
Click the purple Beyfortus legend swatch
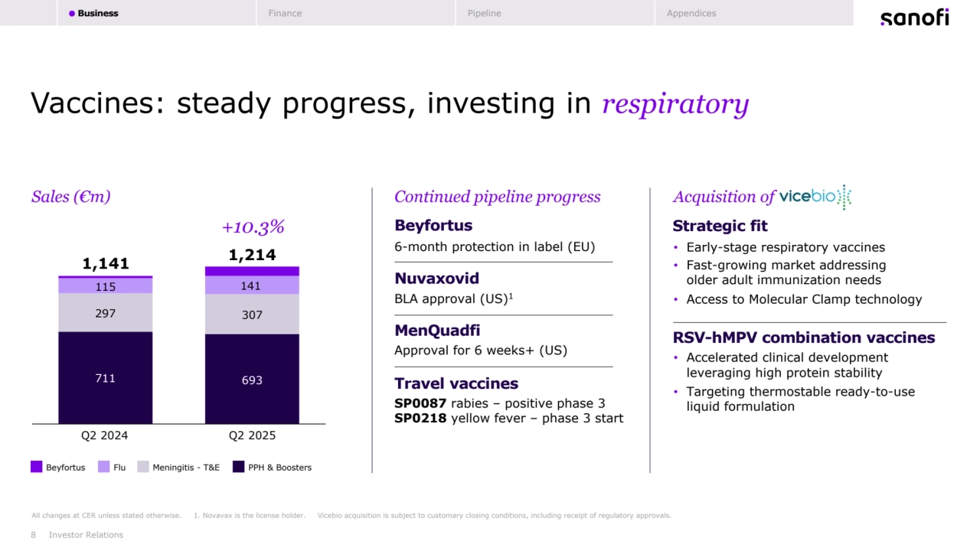(x=36, y=467)
